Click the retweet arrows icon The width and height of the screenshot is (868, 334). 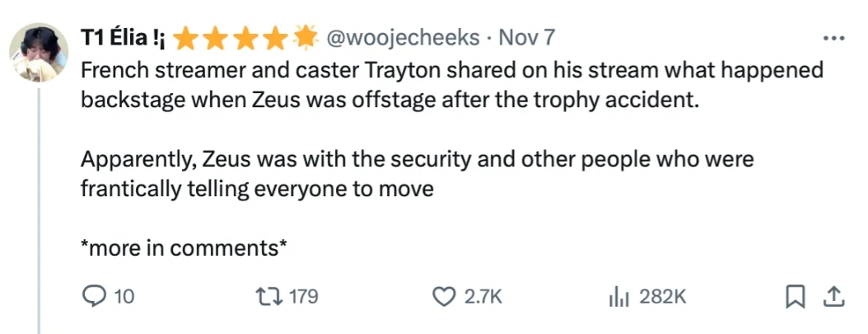[x=270, y=297]
